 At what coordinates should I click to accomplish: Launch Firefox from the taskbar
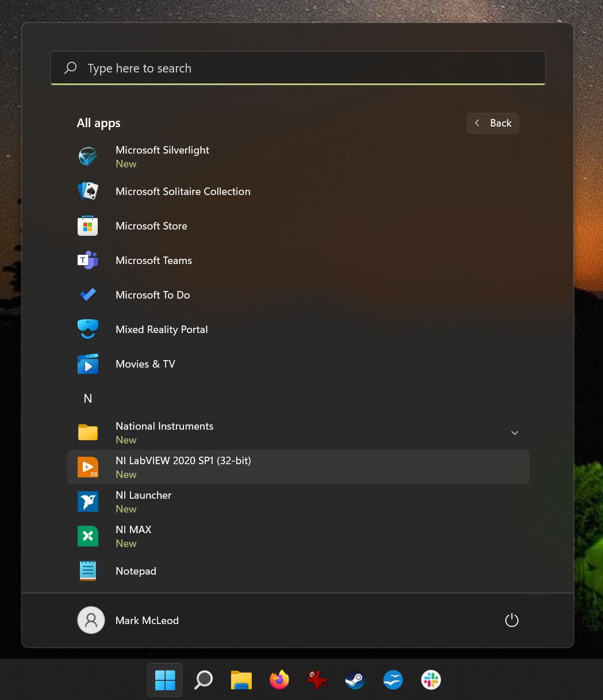[x=279, y=680]
